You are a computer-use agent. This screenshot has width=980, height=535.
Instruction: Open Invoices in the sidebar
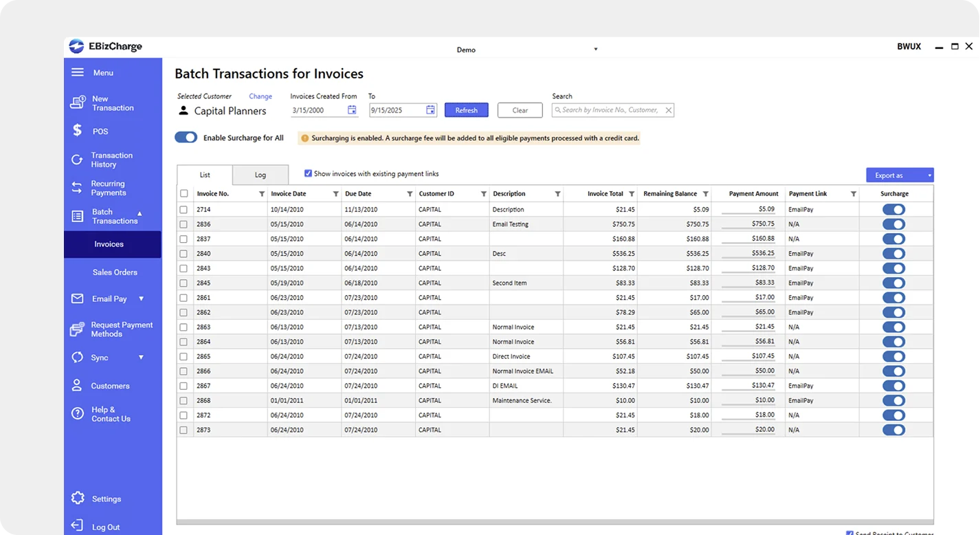point(113,244)
